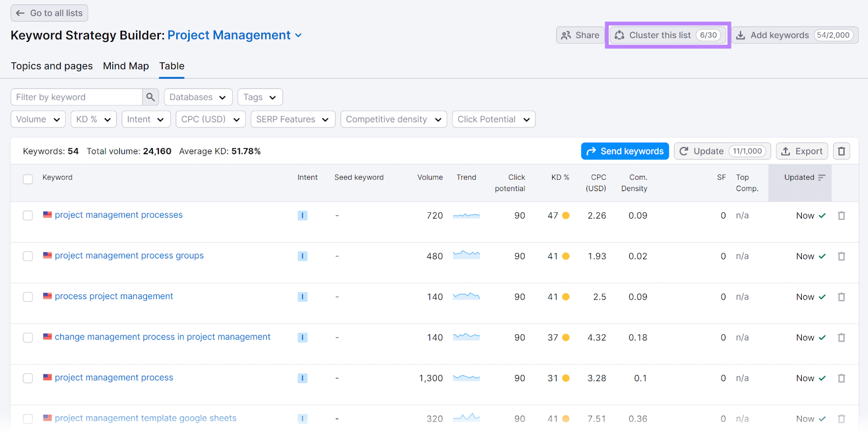Screen dimensions: 868x437
Task: Click the trash icon in the table toolbar
Action: point(841,151)
